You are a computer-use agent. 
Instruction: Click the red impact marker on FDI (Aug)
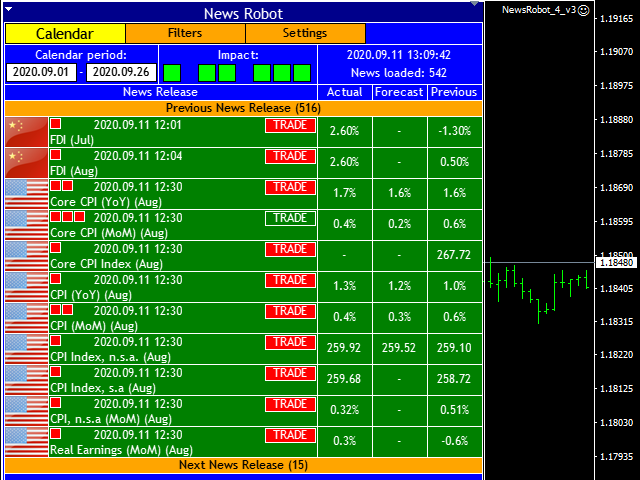tap(56, 155)
